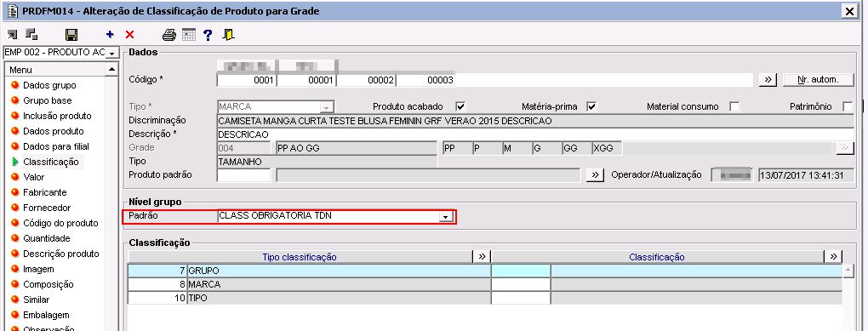868x331 pixels.
Task: Enable the Material consumo checkbox
Action: [x=734, y=106]
